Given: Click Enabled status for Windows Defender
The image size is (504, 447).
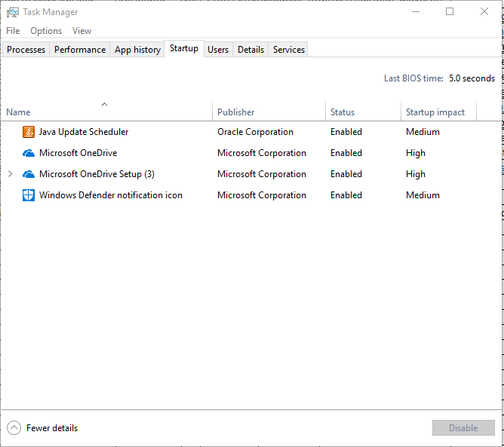Looking at the screenshot, I should pyautogui.click(x=346, y=195).
